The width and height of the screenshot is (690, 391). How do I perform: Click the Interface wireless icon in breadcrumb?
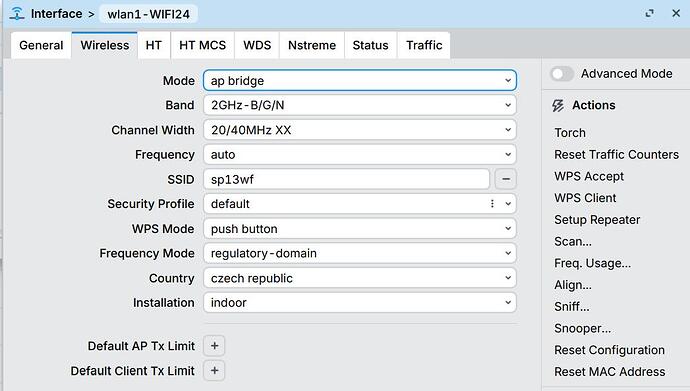17,14
